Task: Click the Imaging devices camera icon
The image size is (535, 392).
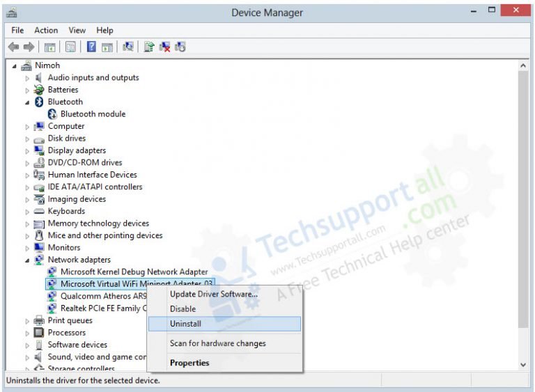Action: point(39,199)
